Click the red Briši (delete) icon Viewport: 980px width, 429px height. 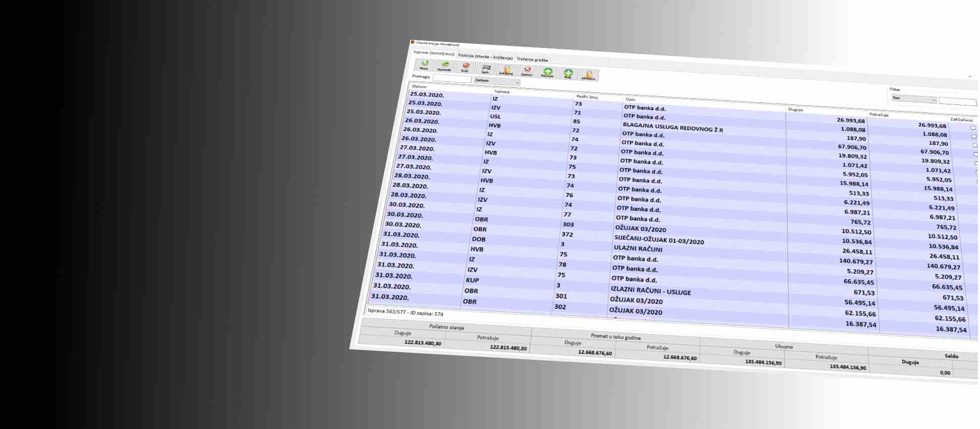[465, 68]
